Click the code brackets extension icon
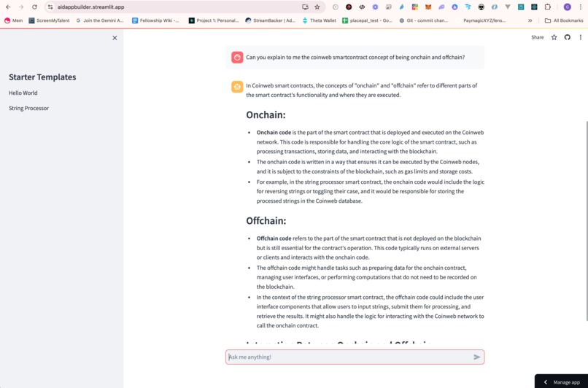The image size is (588, 388). [362, 7]
